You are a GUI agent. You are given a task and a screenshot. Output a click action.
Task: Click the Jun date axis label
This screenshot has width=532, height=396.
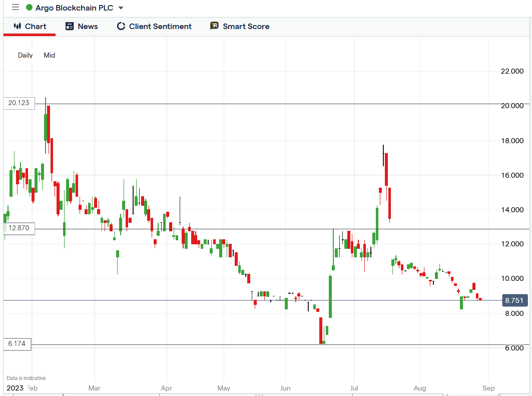pos(285,388)
